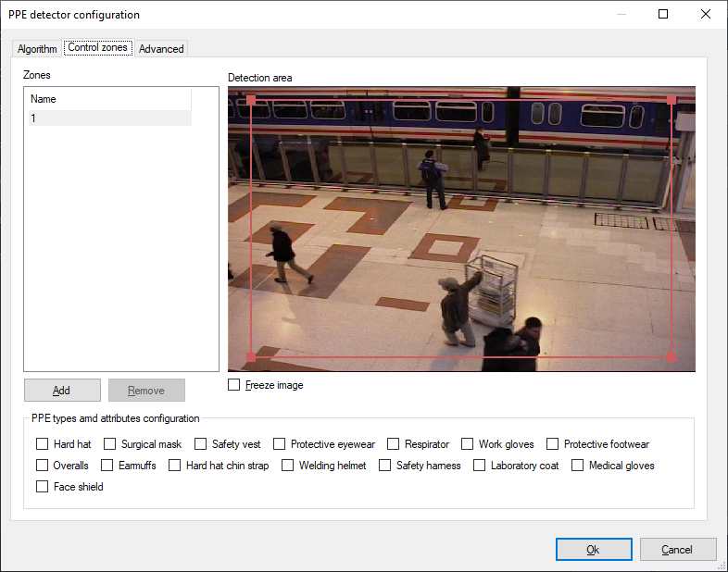This screenshot has width=728, height=572.
Task: Open the Advanced tab
Action: tap(161, 49)
